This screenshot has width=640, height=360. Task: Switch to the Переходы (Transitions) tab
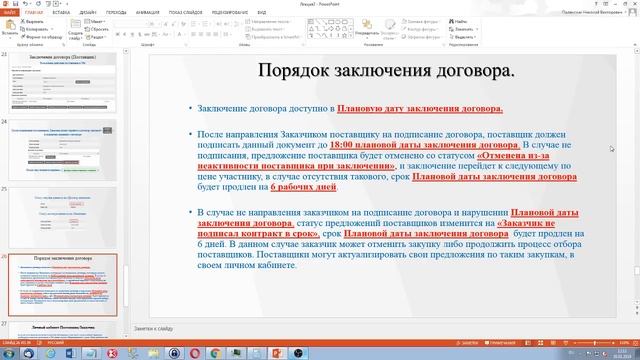pos(116,13)
